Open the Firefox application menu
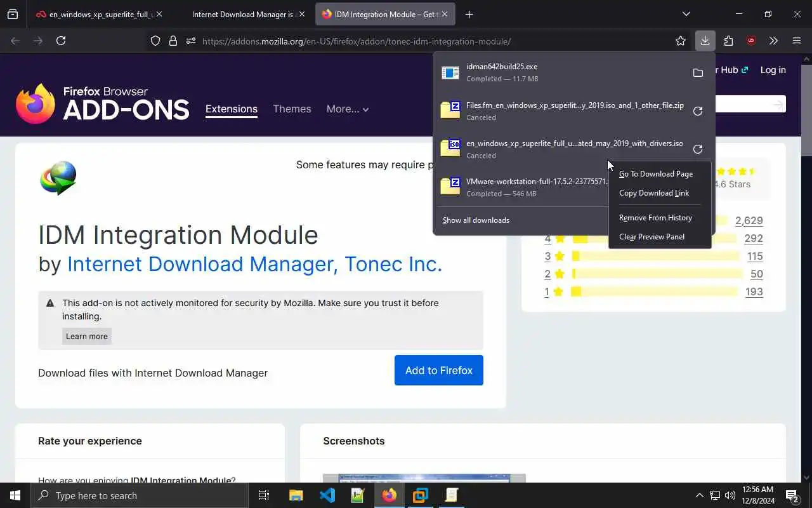The image size is (812, 508). point(797,41)
